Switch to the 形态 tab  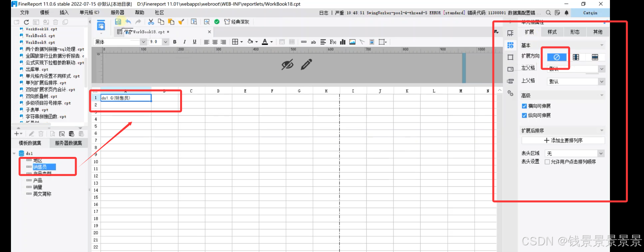[575, 32]
